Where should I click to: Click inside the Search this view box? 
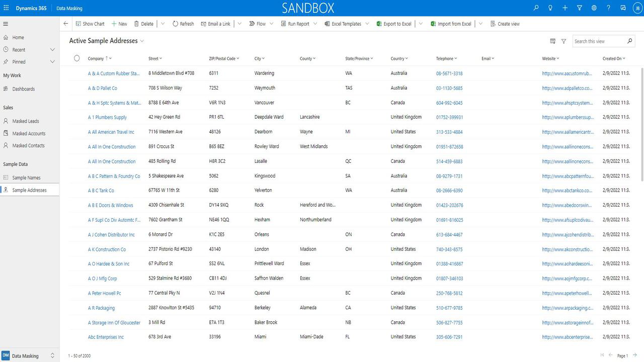(599, 41)
